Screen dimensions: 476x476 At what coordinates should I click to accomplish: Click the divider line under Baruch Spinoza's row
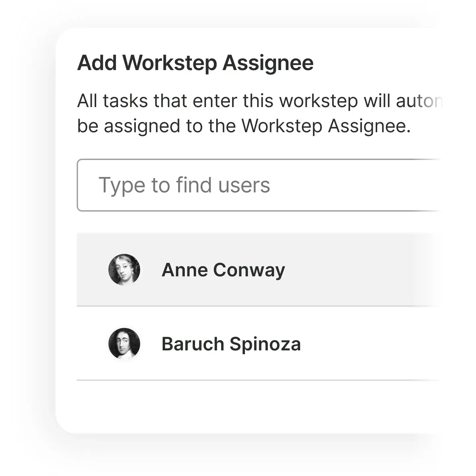245,380
